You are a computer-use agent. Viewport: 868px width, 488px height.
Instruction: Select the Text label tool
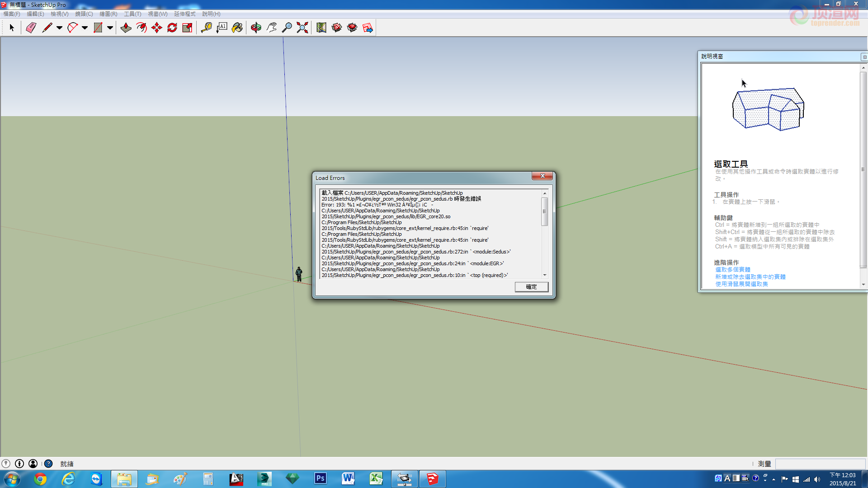tap(222, 28)
